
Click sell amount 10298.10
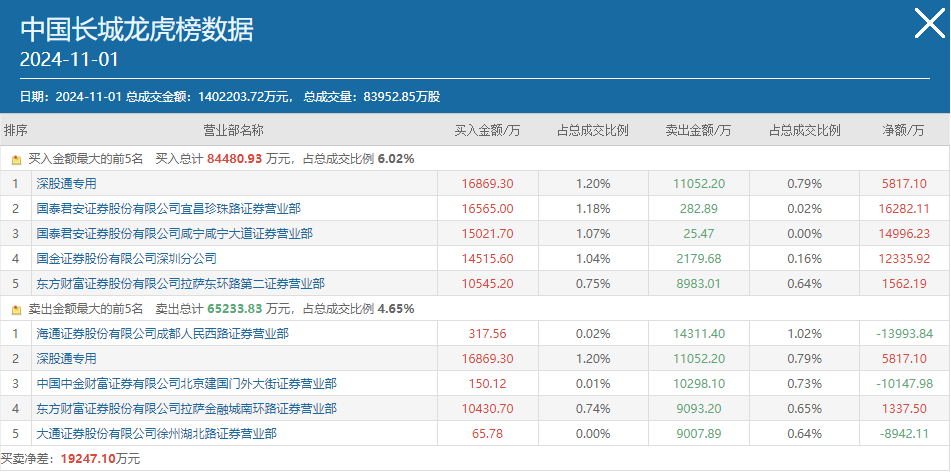click(699, 383)
